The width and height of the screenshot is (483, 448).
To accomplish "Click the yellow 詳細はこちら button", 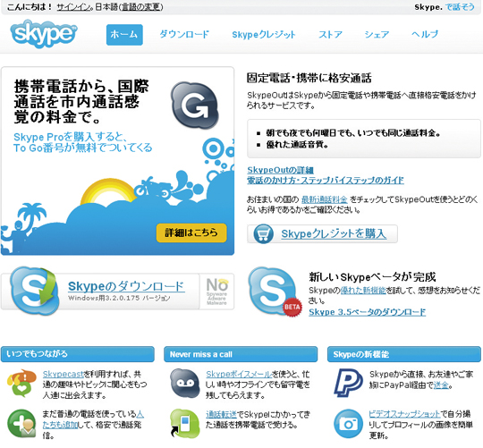I will tap(191, 232).
